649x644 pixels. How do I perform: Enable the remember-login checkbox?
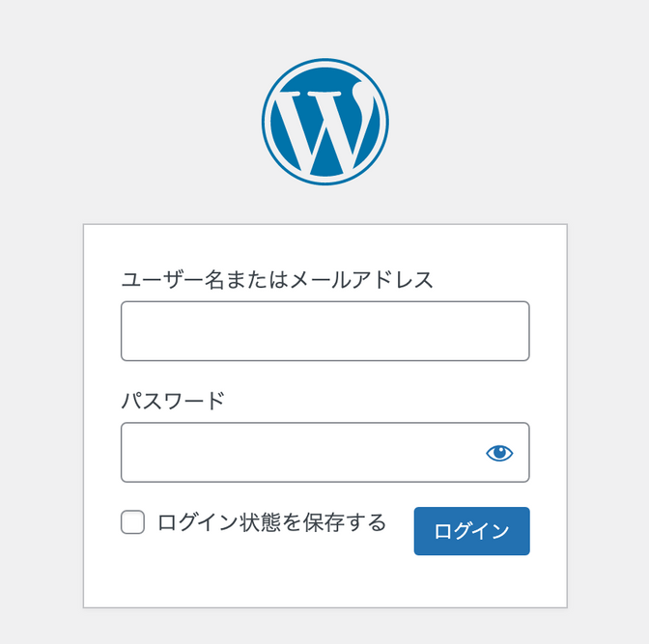pyautogui.click(x=132, y=522)
